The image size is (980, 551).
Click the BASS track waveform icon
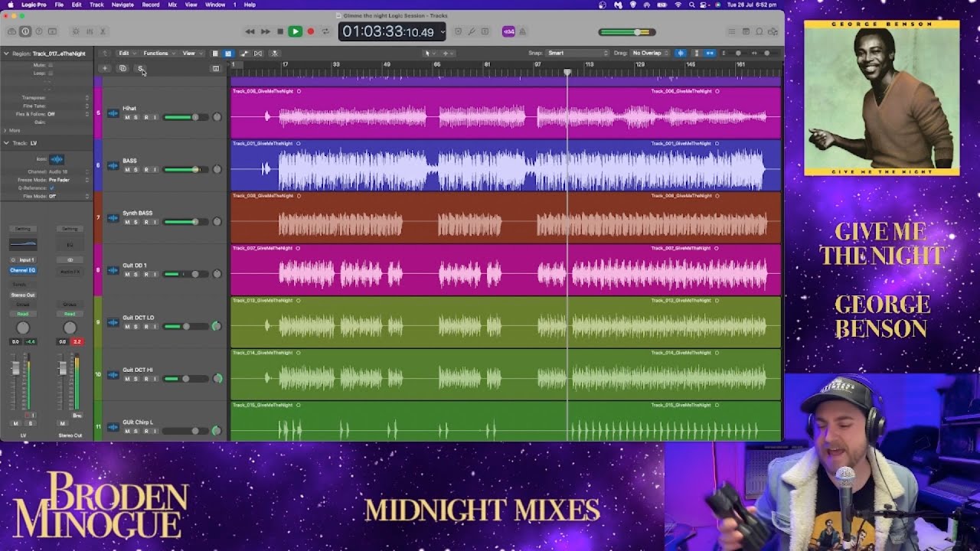[x=113, y=165]
